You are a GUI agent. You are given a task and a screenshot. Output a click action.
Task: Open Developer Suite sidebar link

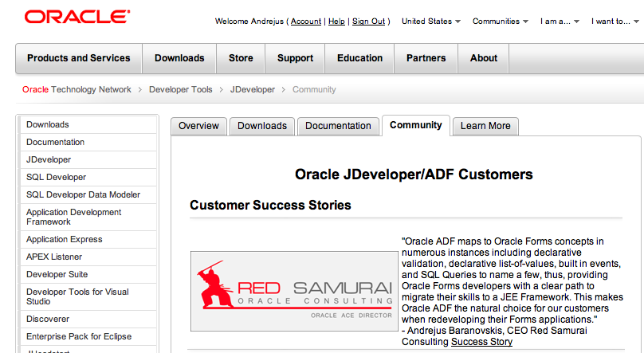88,274
